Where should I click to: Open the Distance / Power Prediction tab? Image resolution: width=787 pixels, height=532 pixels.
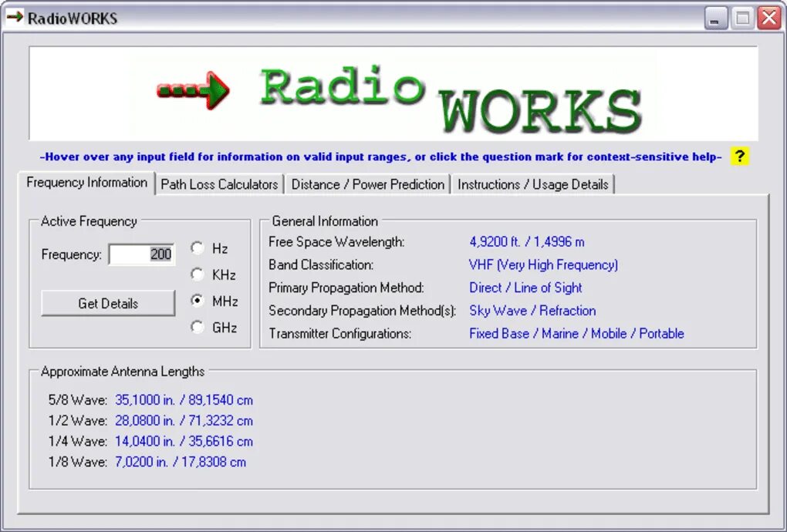(x=367, y=184)
